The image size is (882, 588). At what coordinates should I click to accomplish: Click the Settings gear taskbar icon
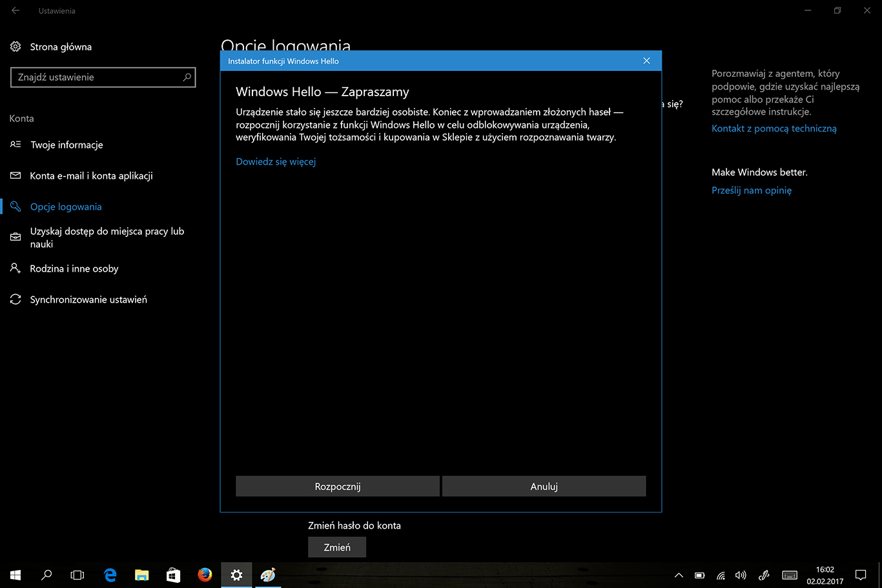[236, 574]
